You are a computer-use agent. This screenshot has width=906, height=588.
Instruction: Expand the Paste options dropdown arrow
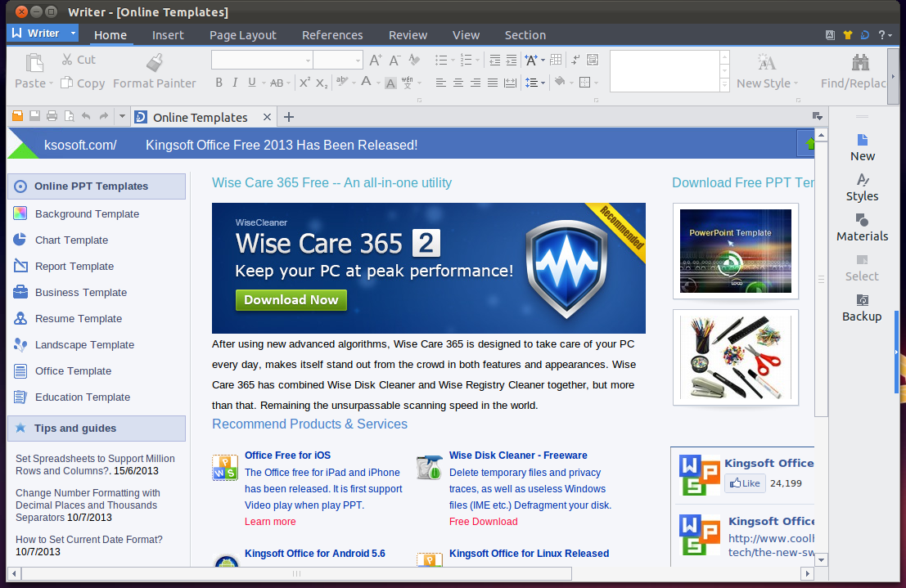[52, 83]
